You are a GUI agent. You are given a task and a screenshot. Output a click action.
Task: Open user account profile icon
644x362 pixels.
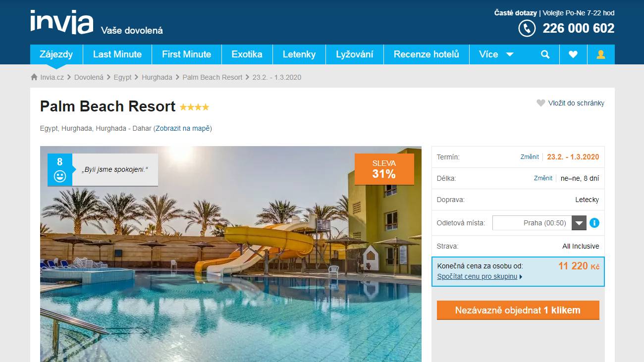pos(601,54)
